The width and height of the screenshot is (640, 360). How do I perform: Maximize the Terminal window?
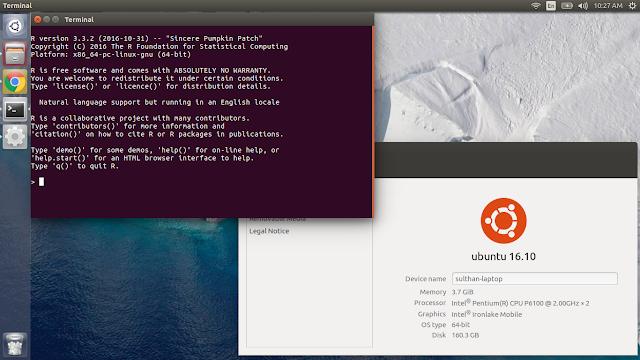point(56,19)
